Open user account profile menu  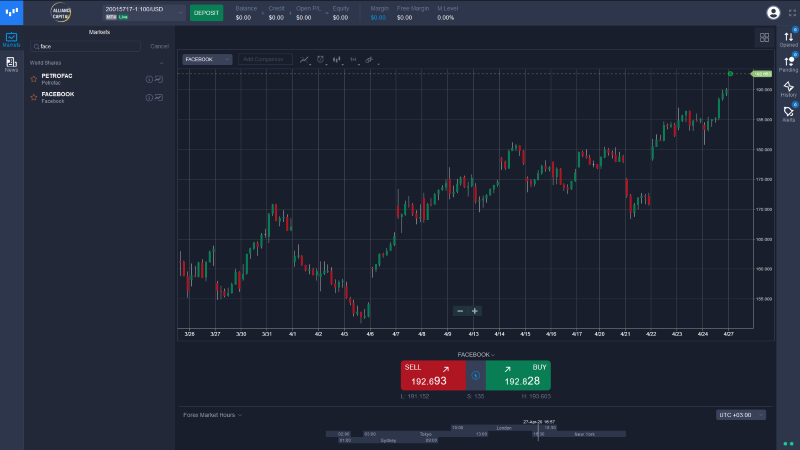coord(773,13)
